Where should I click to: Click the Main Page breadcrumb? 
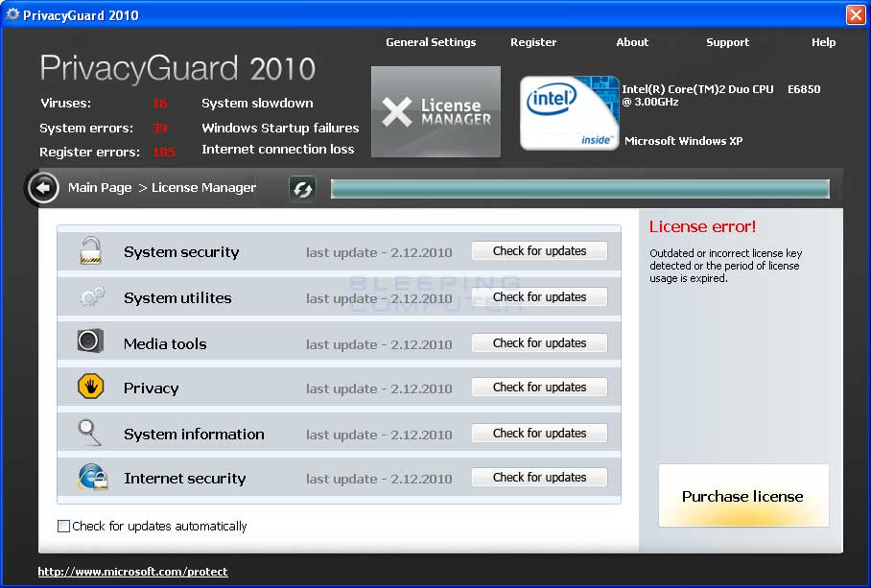coord(100,188)
